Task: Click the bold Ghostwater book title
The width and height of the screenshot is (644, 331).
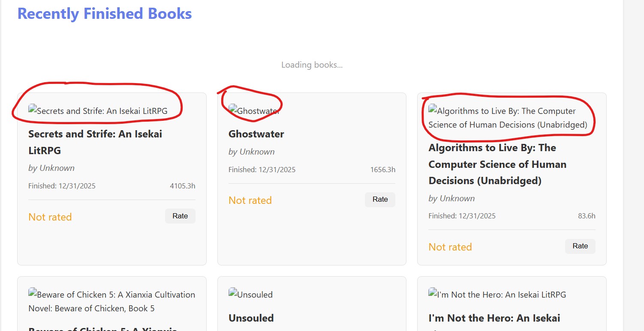Action: click(256, 134)
